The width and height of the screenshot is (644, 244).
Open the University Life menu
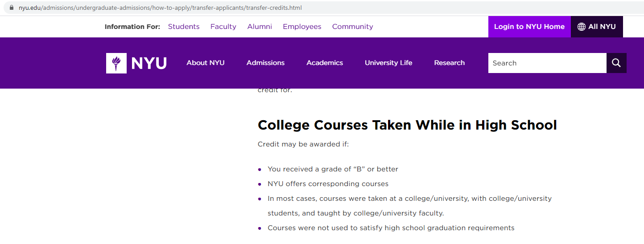[388, 63]
